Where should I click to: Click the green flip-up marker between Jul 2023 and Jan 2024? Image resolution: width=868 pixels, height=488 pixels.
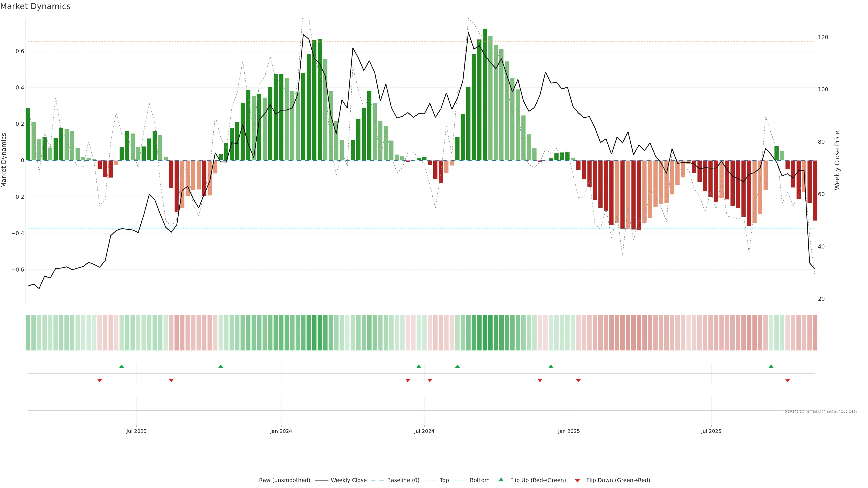(221, 366)
